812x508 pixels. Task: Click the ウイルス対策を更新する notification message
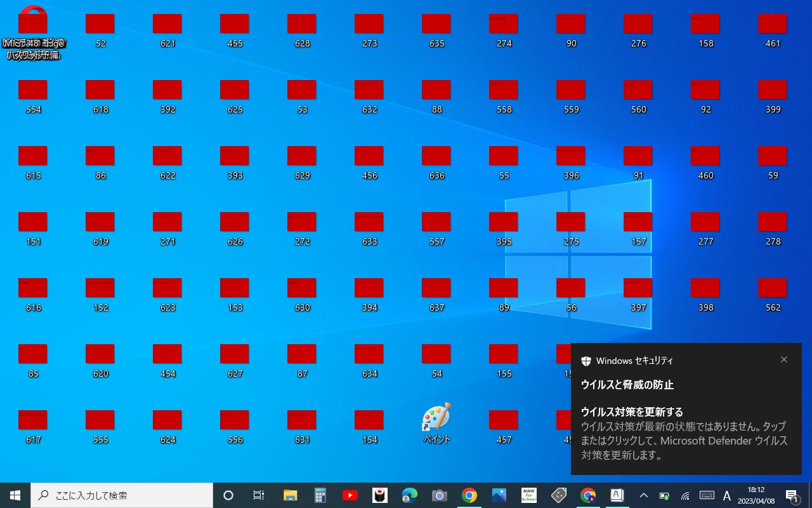pos(685,433)
